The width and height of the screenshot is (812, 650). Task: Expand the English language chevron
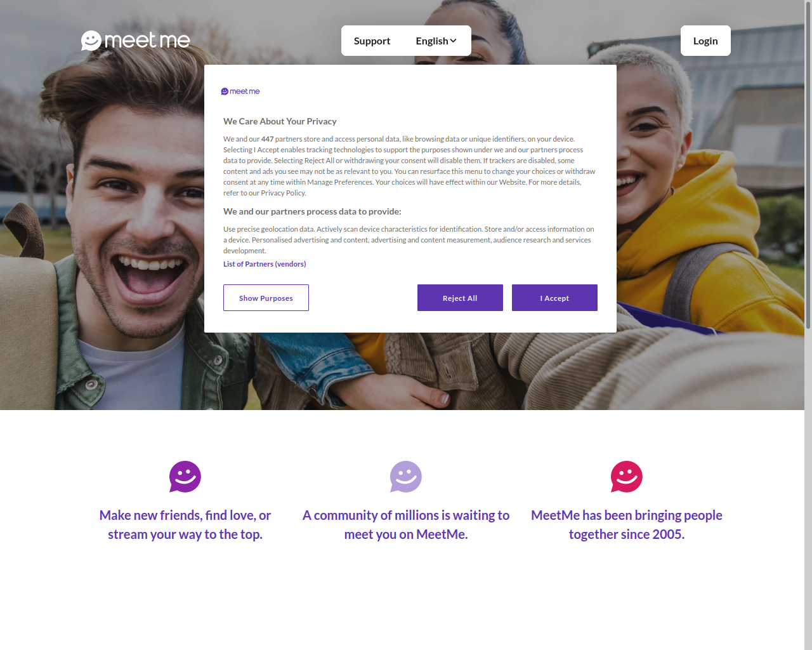pos(454,41)
